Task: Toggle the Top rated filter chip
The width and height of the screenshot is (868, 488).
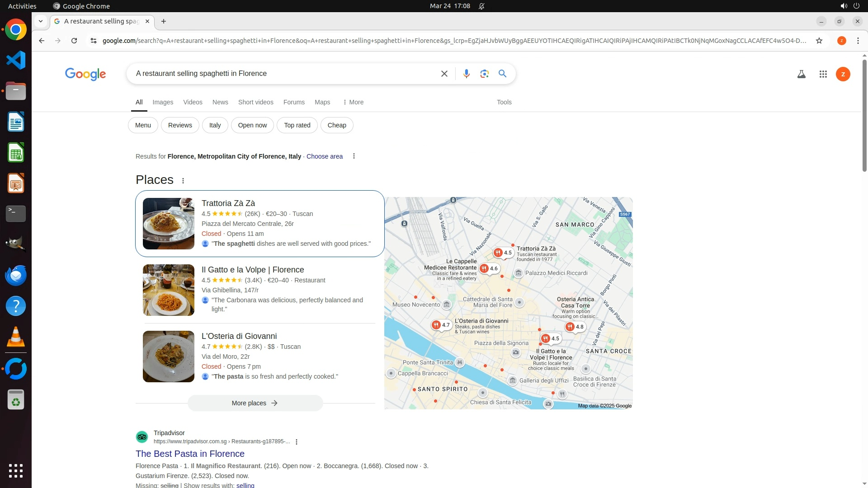Action: 297,125
